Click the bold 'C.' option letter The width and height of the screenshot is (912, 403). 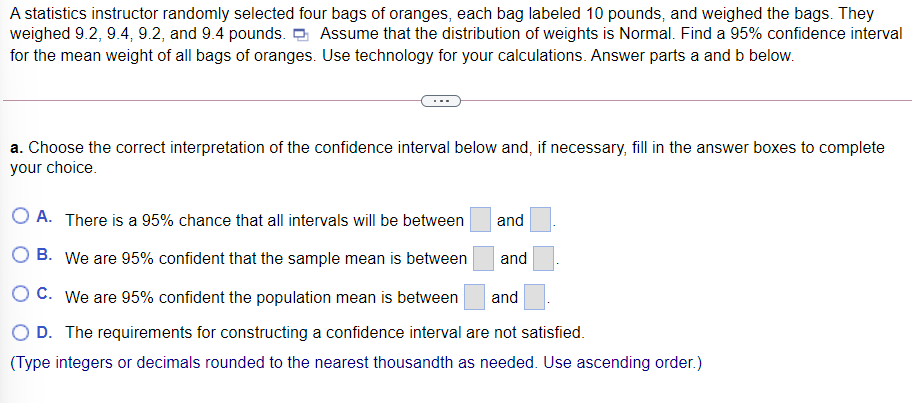coord(45,295)
